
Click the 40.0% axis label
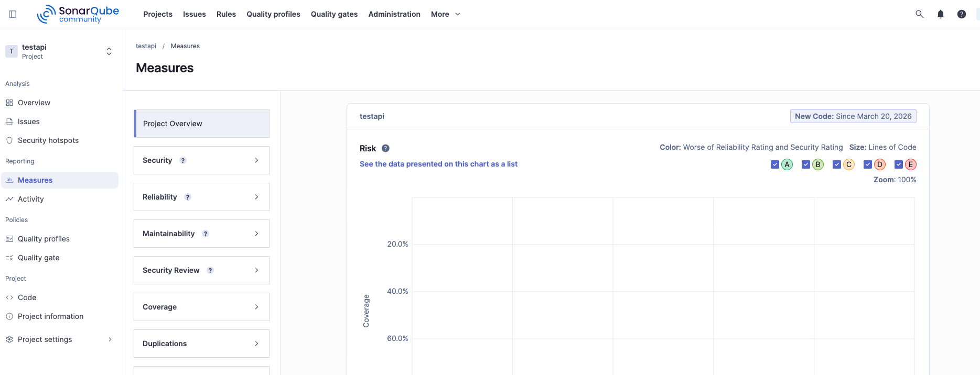coord(397,291)
